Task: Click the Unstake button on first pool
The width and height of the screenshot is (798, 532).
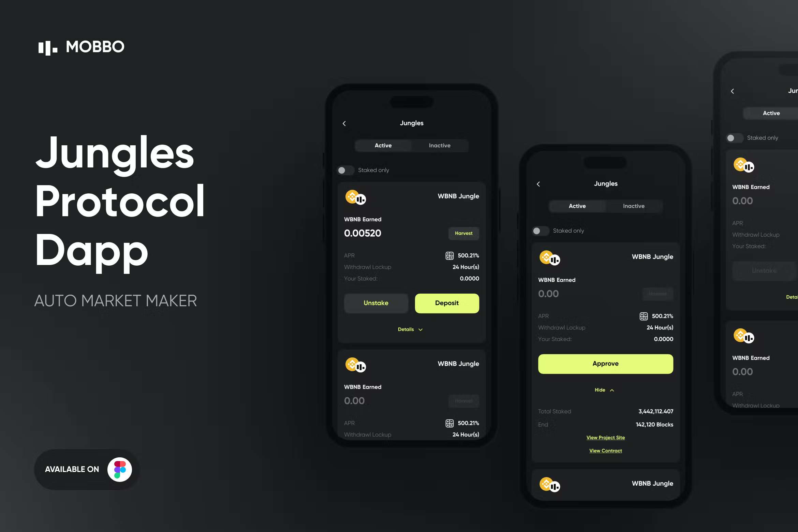Action: click(376, 303)
